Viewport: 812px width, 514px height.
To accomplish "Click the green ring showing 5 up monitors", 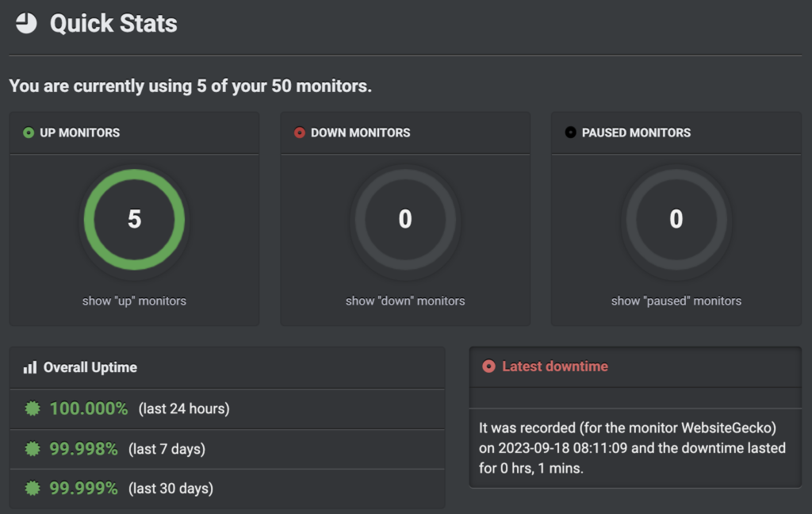I will 134,219.
